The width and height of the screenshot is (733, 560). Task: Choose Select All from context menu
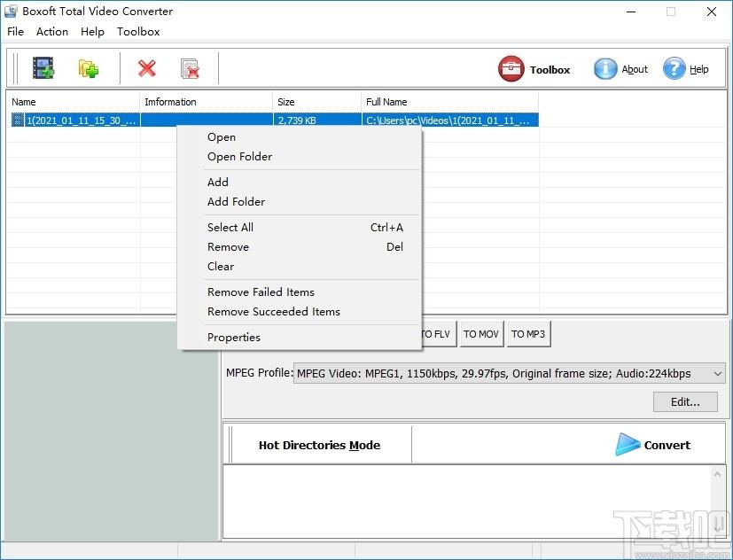pyautogui.click(x=300, y=228)
